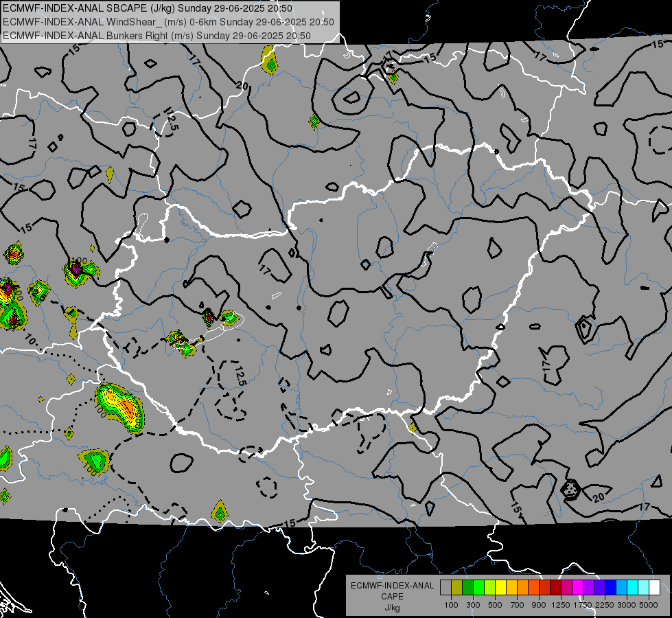This screenshot has height=618, width=672.
Task: Click the legend value '1750'
Action: (583, 605)
